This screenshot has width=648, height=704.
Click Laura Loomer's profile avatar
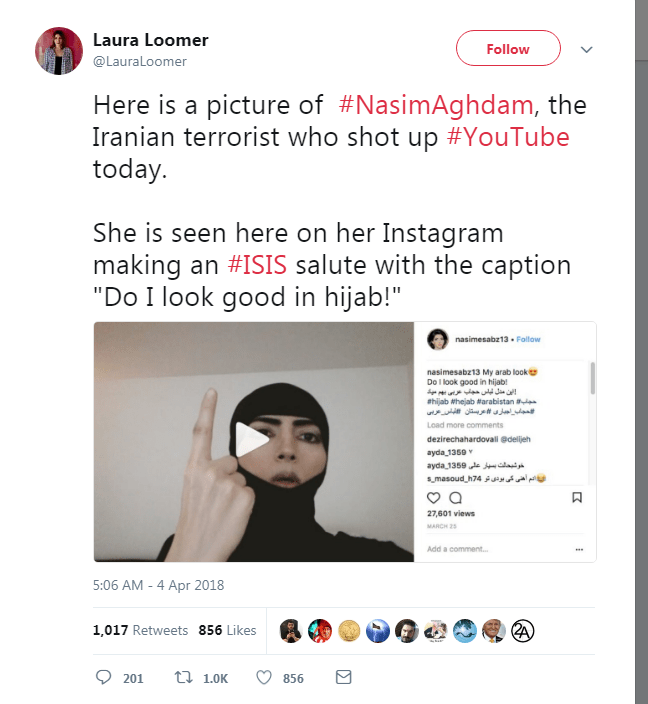[59, 51]
